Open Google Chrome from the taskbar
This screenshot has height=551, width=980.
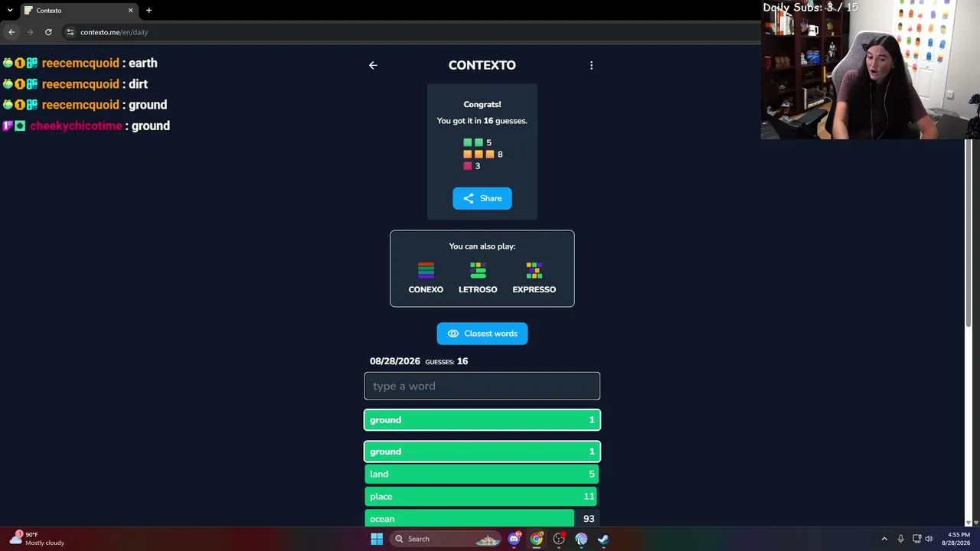pos(537,539)
